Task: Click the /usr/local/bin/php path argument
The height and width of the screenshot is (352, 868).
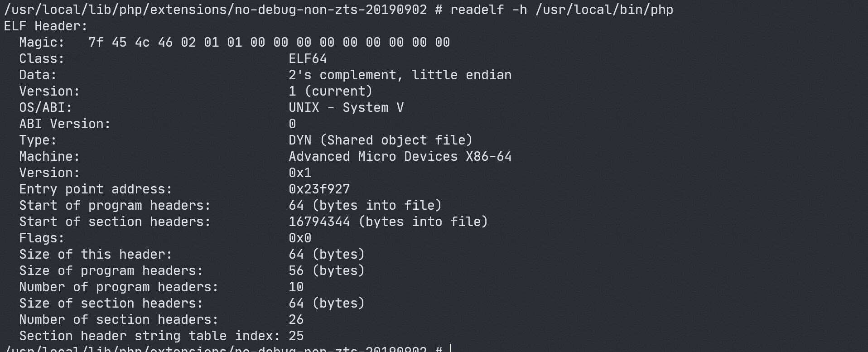Action: (x=604, y=10)
